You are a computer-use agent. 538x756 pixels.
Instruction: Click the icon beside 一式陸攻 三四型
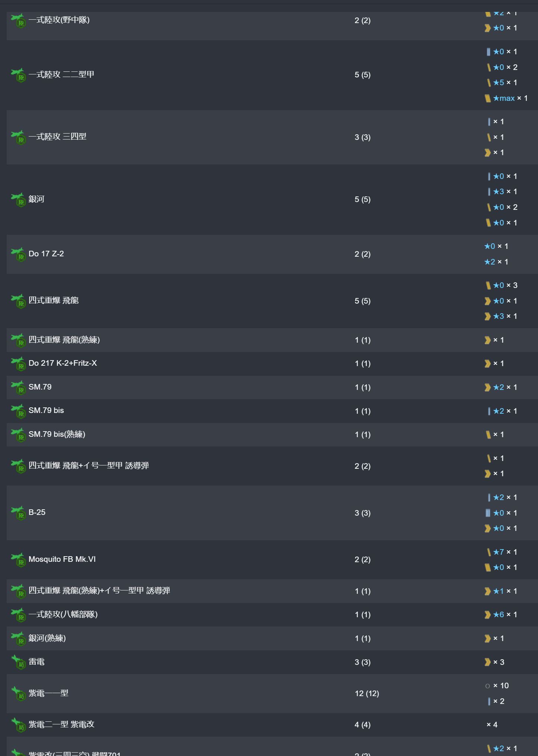[18, 137]
